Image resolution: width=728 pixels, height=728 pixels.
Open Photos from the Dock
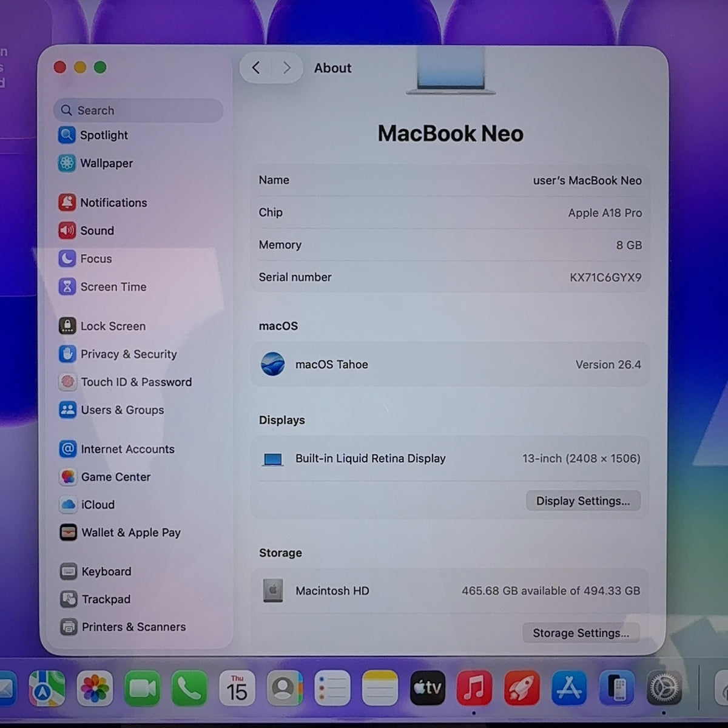(95, 689)
